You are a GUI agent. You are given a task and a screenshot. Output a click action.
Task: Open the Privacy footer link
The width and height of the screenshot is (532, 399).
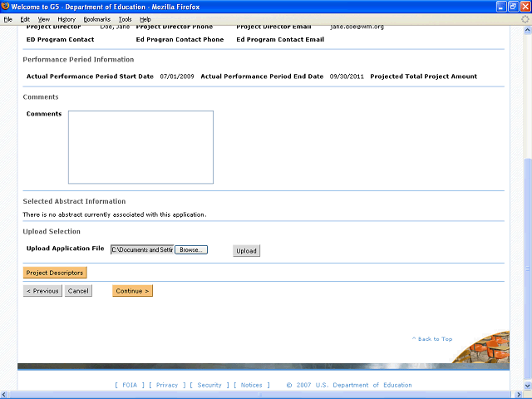pyautogui.click(x=167, y=385)
